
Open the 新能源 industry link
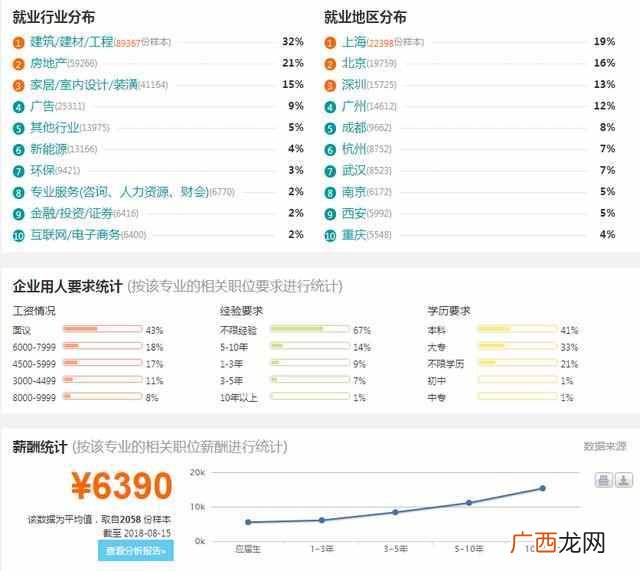click(48, 149)
